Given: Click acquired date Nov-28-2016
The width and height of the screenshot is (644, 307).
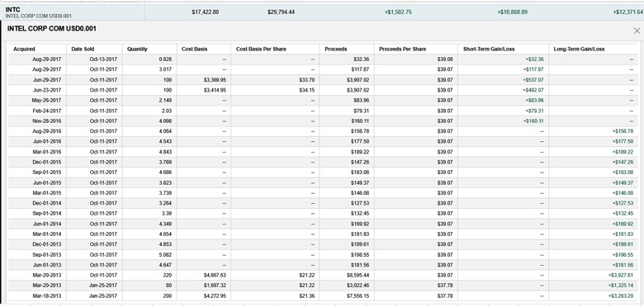Looking at the screenshot, I should 46,121.
